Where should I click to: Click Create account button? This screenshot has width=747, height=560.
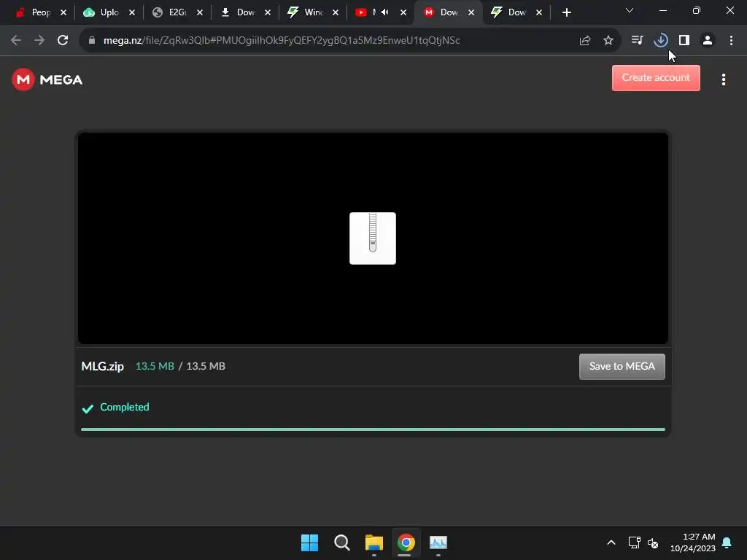[656, 77]
